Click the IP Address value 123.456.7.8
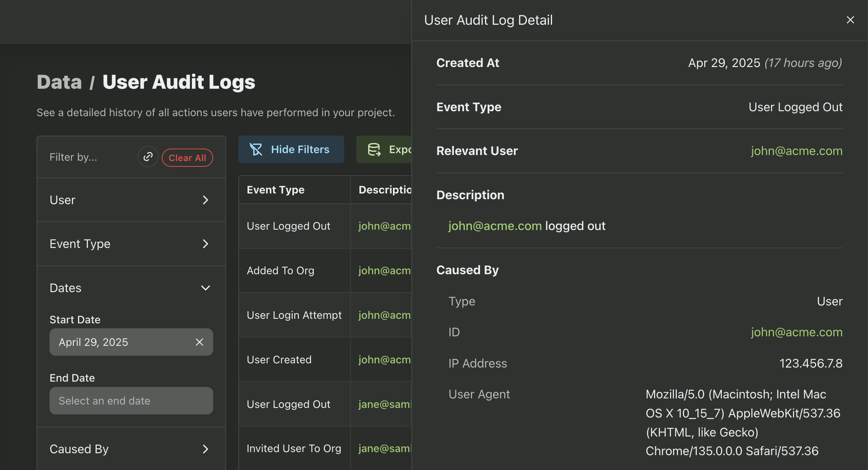 [811, 363]
